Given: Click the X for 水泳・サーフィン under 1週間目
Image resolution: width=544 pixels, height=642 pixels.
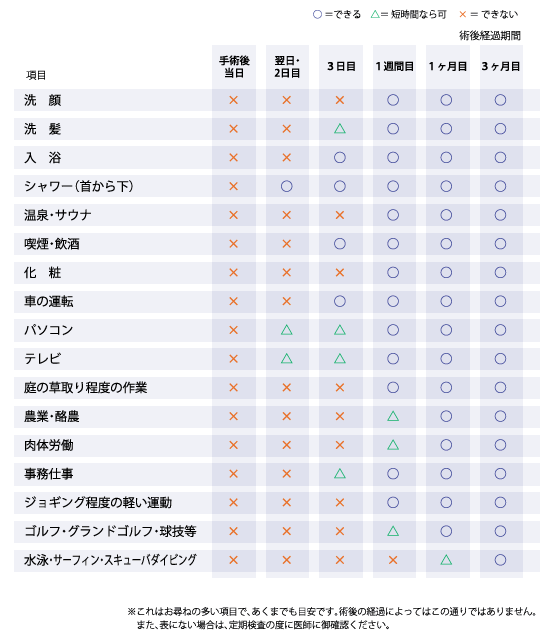Looking at the screenshot, I should [393, 560].
